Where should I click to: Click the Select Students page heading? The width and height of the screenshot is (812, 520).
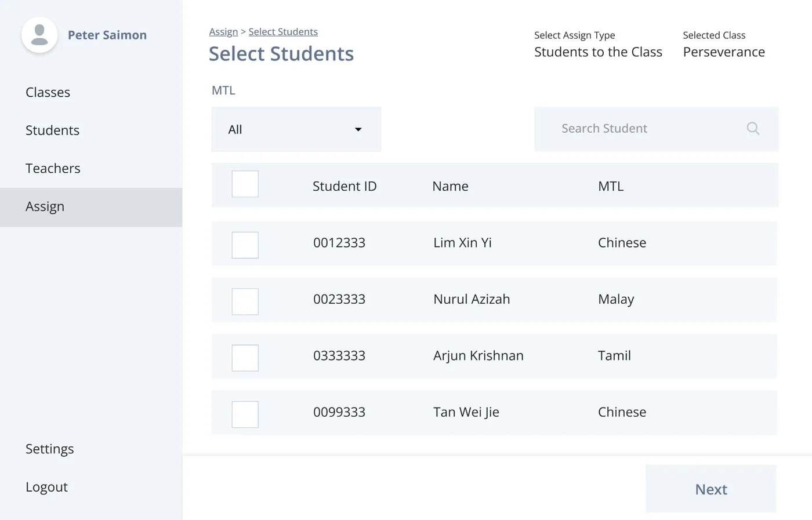coord(281,54)
